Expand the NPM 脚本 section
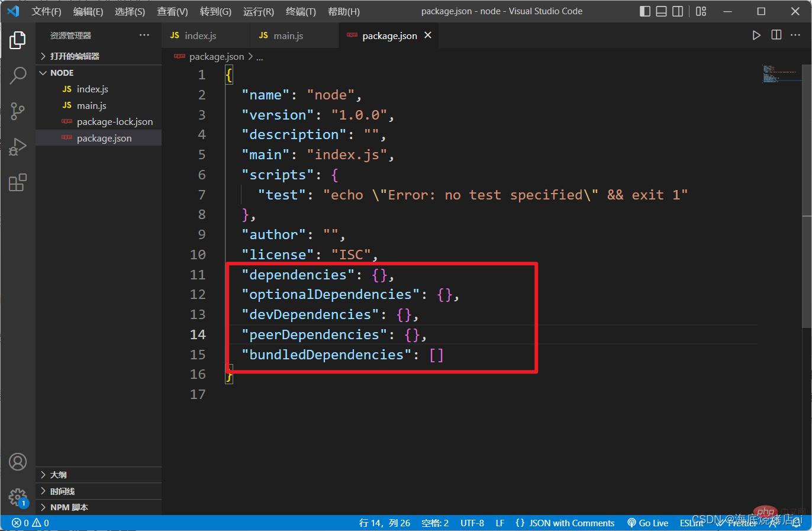The height and width of the screenshot is (531, 812). tap(69, 507)
